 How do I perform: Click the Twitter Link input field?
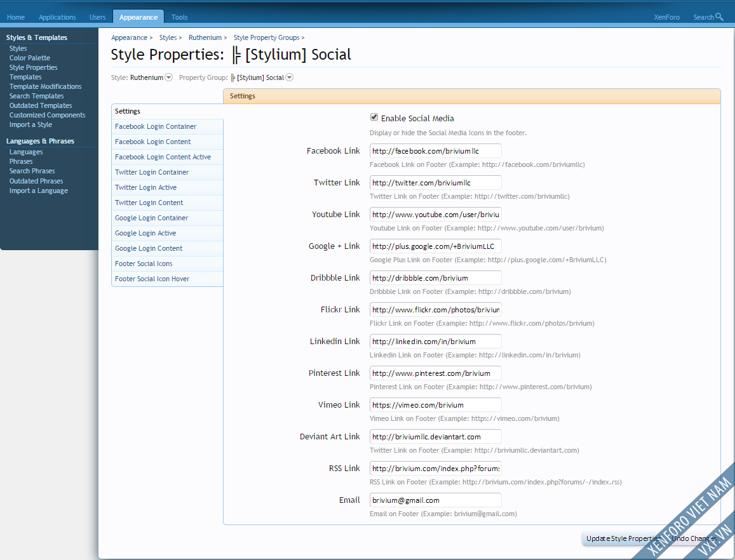pyautogui.click(x=435, y=183)
